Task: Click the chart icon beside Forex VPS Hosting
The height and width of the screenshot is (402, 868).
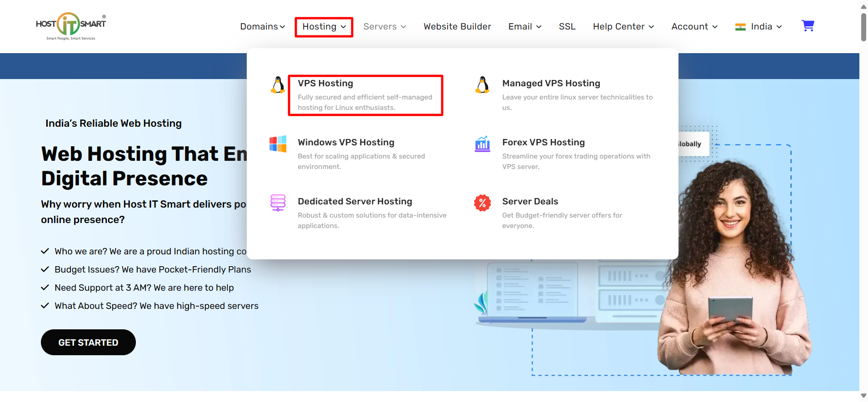Action: pyautogui.click(x=483, y=144)
